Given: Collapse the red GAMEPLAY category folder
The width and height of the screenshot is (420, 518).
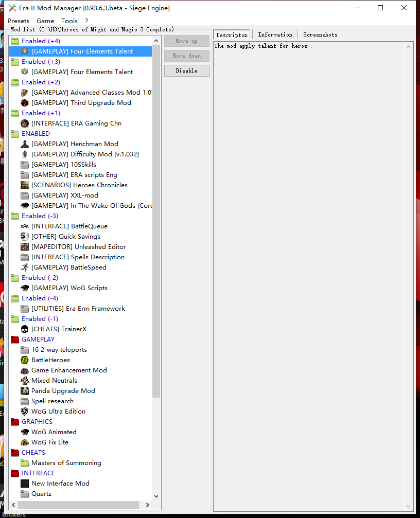Looking at the screenshot, I should [15, 340].
